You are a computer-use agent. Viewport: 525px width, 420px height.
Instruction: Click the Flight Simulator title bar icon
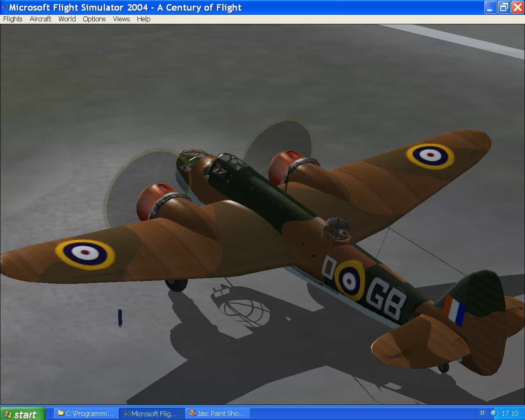(5, 7)
